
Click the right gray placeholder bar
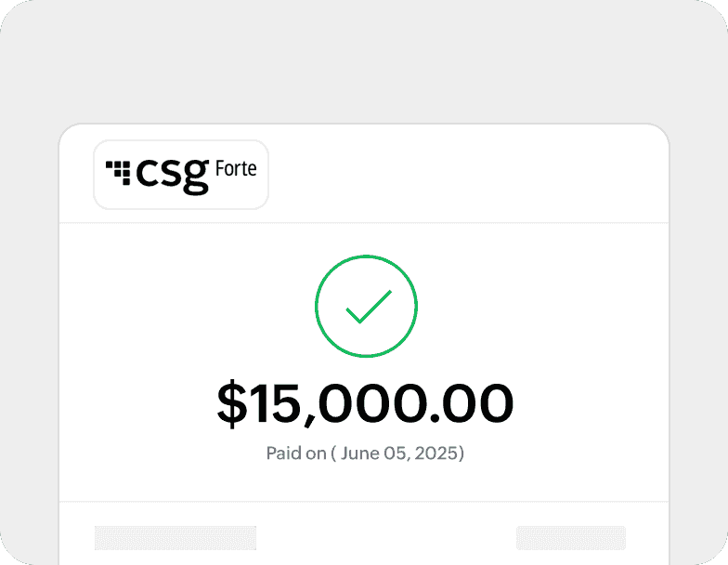click(570, 537)
